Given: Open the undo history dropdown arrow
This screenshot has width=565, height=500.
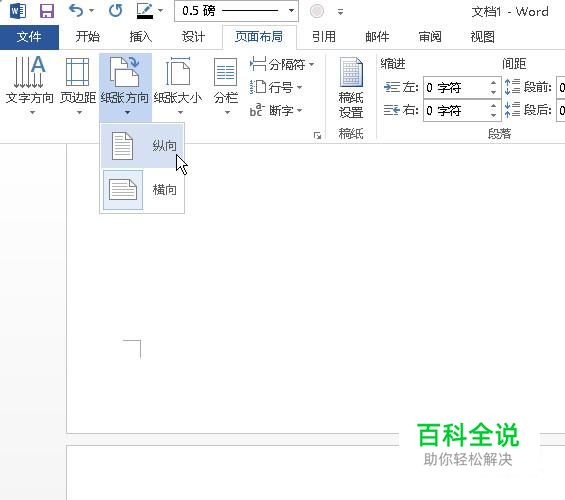Looking at the screenshot, I should pyautogui.click(x=92, y=11).
